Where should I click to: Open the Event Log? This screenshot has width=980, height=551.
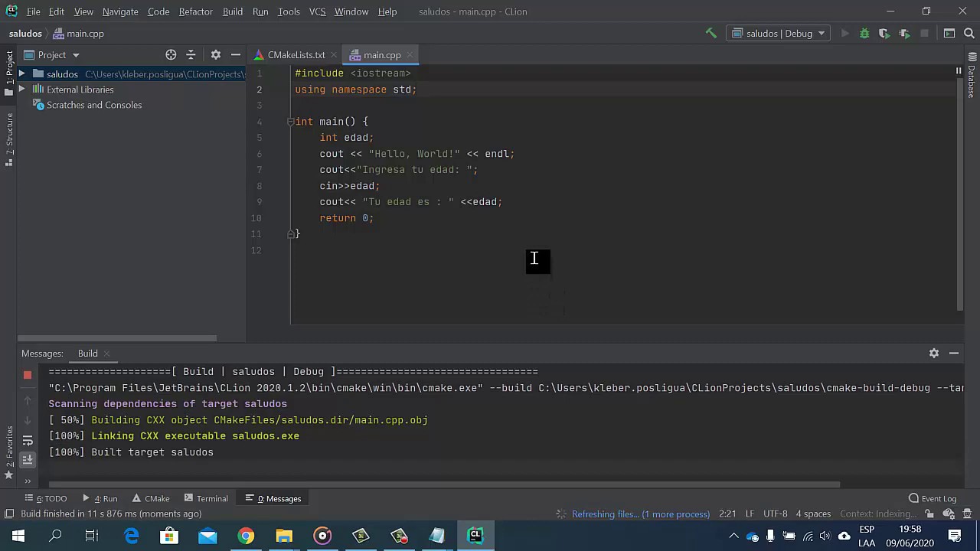pos(932,498)
